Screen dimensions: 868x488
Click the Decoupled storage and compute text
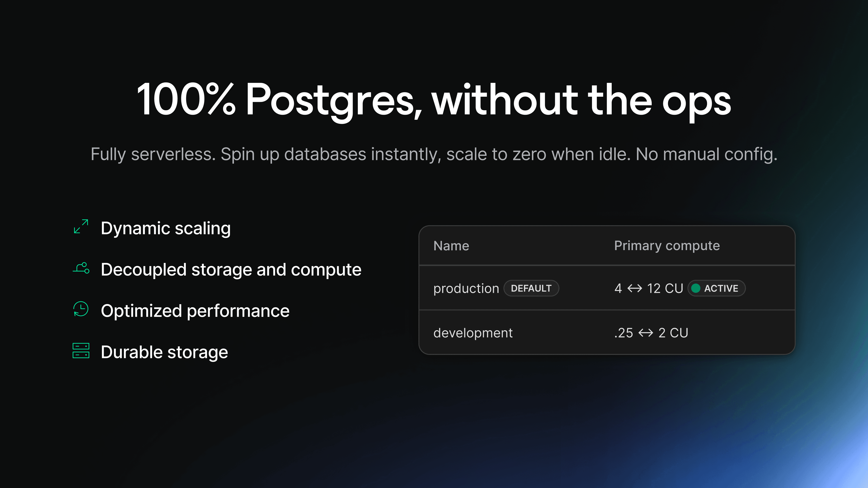pos(231,270)
